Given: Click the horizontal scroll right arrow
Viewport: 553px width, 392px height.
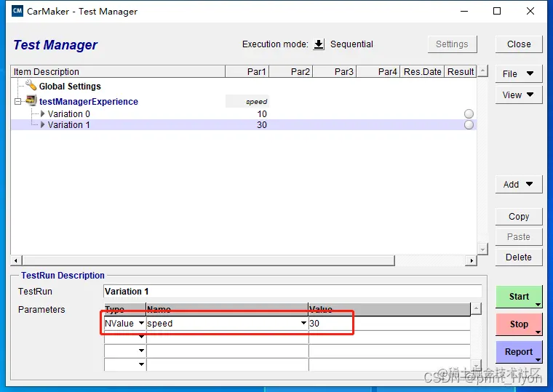Looking at the screenshot, I should pyautogui.click(x=472, y=261).
